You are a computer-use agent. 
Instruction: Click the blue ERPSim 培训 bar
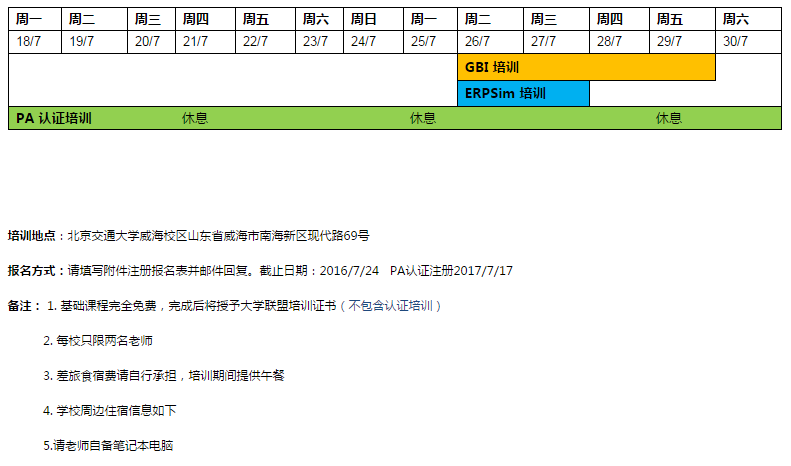tap(523, 93)
